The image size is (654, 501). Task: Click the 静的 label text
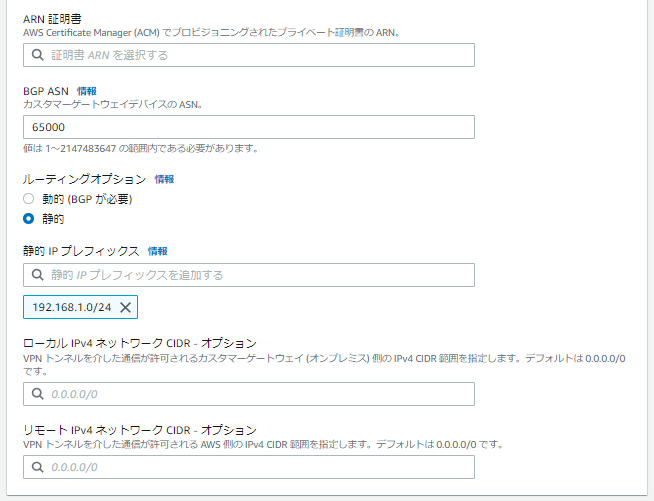[53, 218]
